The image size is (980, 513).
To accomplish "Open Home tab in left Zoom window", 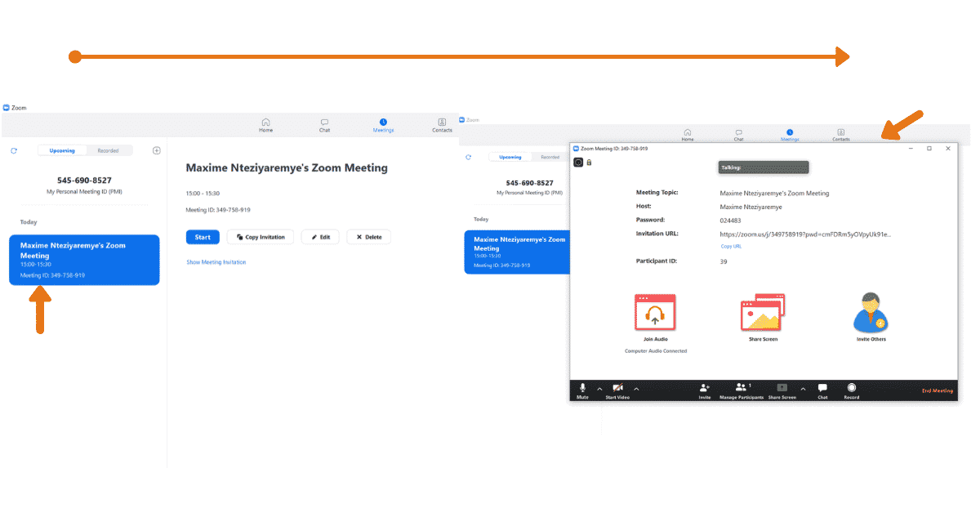I will [265, 125].
